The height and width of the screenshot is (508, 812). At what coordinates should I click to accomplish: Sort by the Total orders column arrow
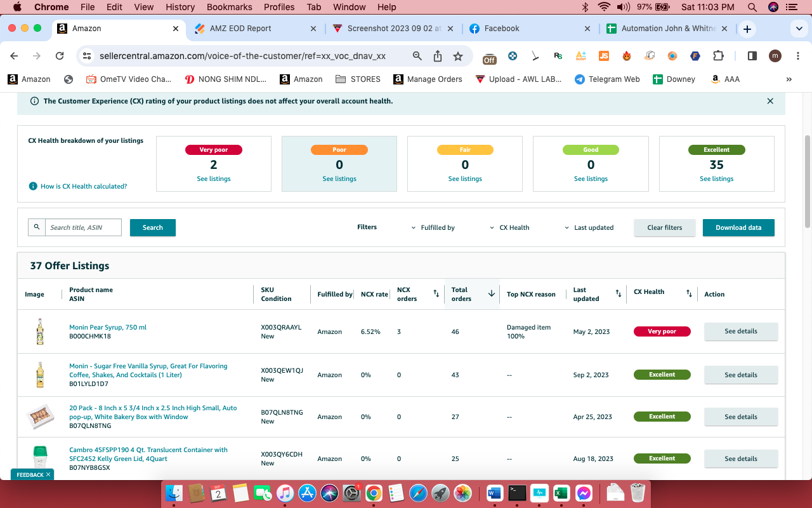click(x=491, y=293)
